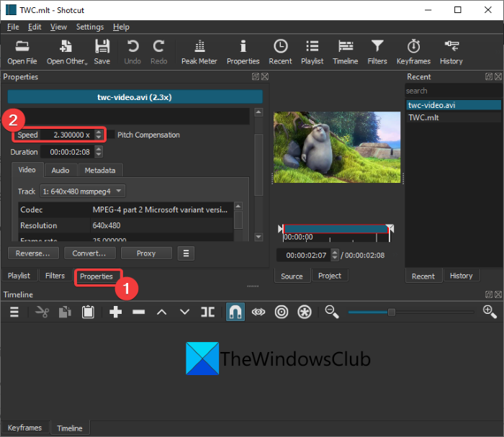Open Keyframes from the top toolbar
504x437 pixels.
tap(413, 52)
